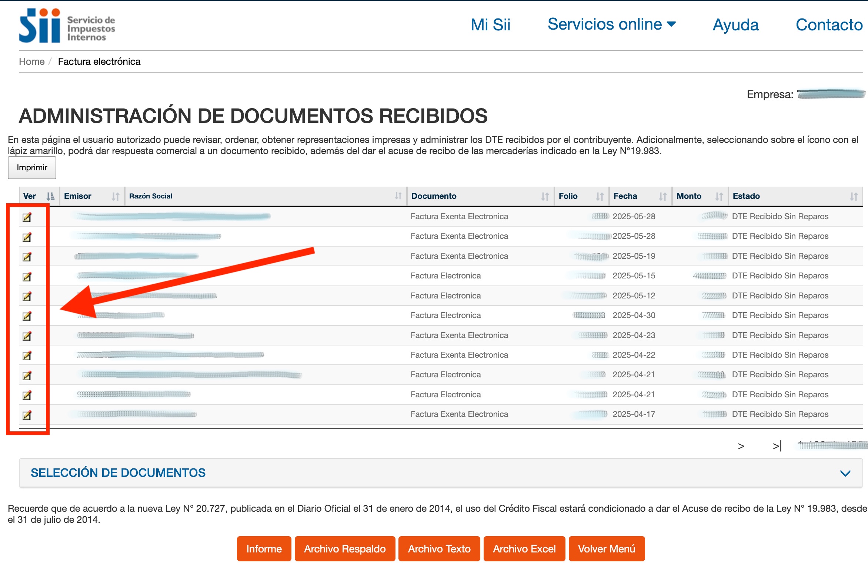The width and height of the screenshot is (868, 588).
Task: Click the Documento column header label
Action: coord(434,197)
